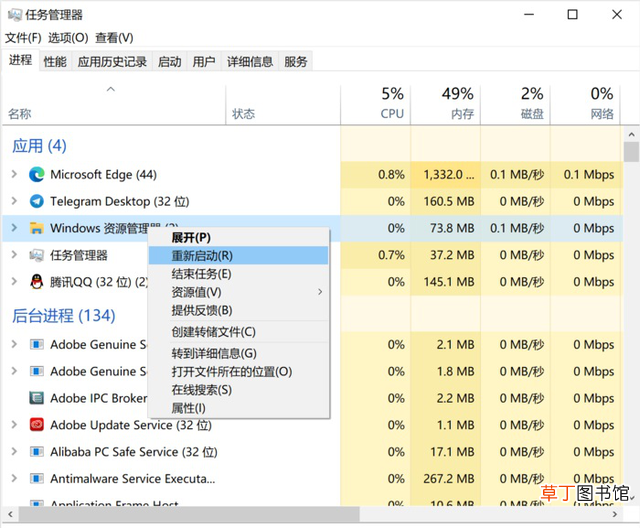This screenshot has height=528, width=640.
Task: Click the 0.7% CPU cell for 任务管理器
Action: [x=376, y=255]
